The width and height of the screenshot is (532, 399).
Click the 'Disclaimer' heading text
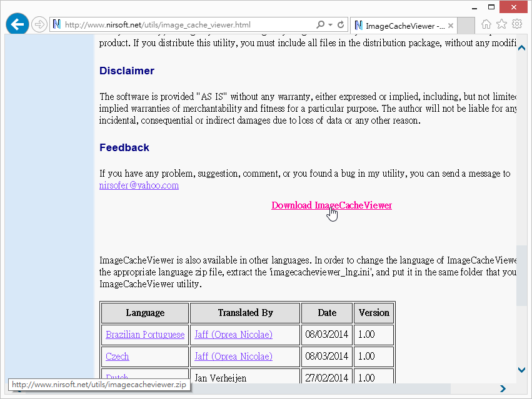pos(127,71)
